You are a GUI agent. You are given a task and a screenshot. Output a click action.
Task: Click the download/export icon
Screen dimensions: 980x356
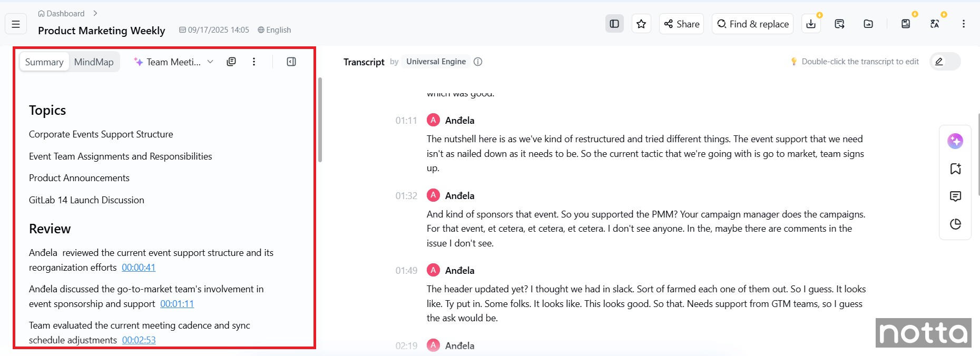coord(811,24)
